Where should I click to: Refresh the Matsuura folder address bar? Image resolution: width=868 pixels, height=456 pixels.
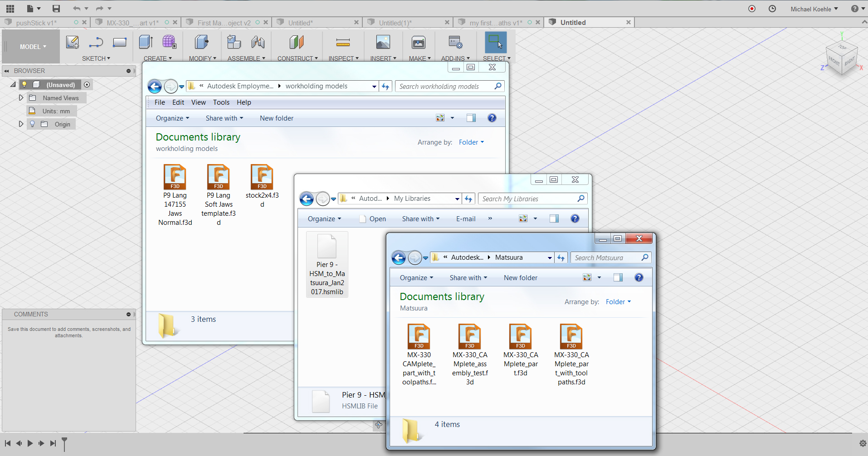[561, 257]
